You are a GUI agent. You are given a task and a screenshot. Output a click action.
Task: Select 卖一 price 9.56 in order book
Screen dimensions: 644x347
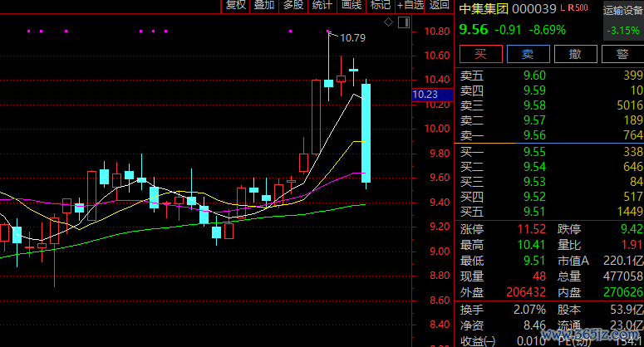pyautogui.click(x=534, y=135)
